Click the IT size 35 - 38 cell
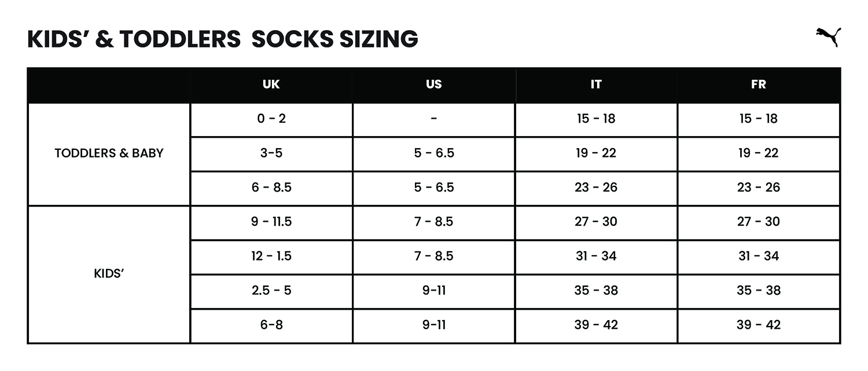This screenshot has width=868, height=371. click(596, 291)
